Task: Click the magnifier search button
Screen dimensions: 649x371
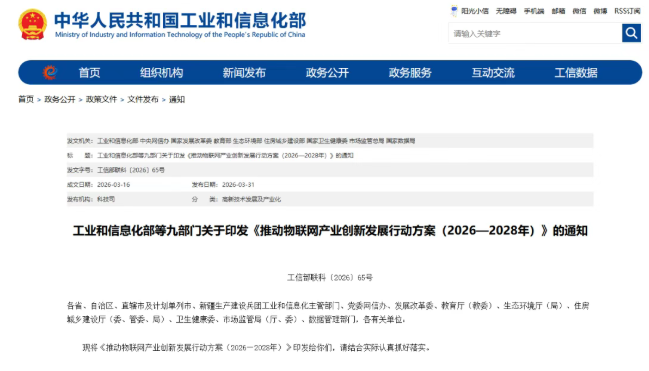Action: [631, 33]
